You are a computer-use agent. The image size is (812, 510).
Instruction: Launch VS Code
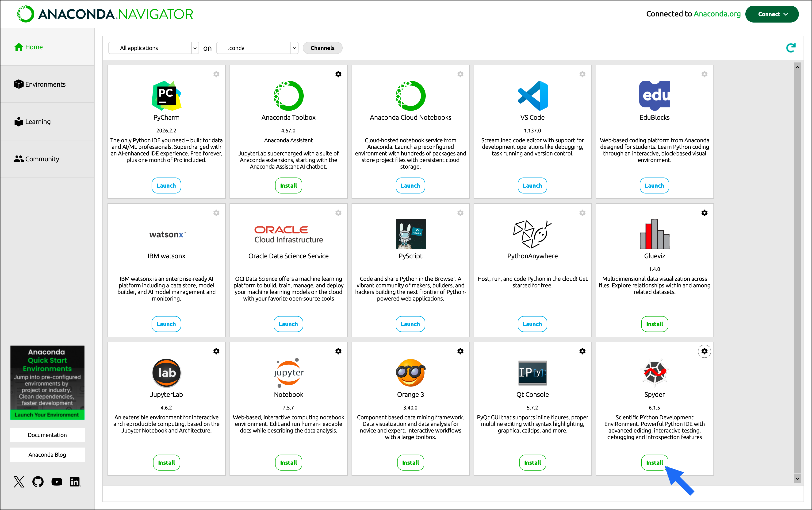[532, 185]
